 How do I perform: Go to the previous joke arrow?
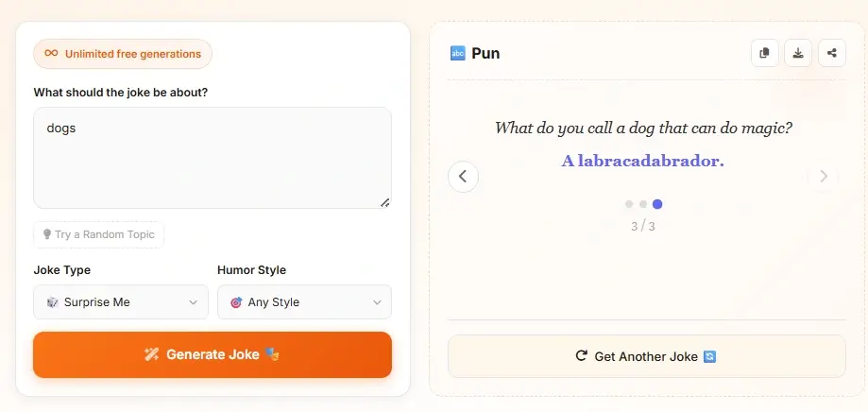(463, 176)
